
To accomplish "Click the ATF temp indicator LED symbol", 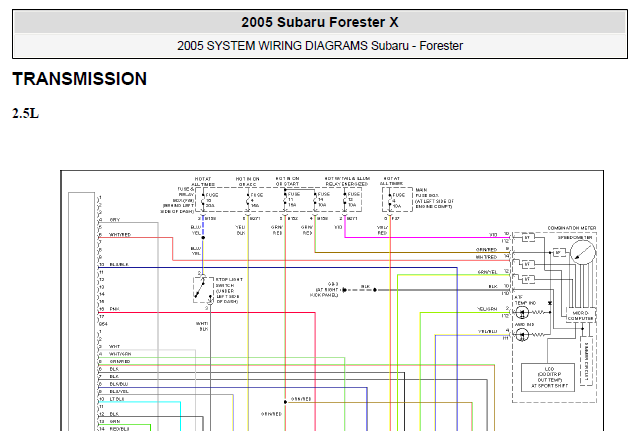I will click(x=522, y=313).
